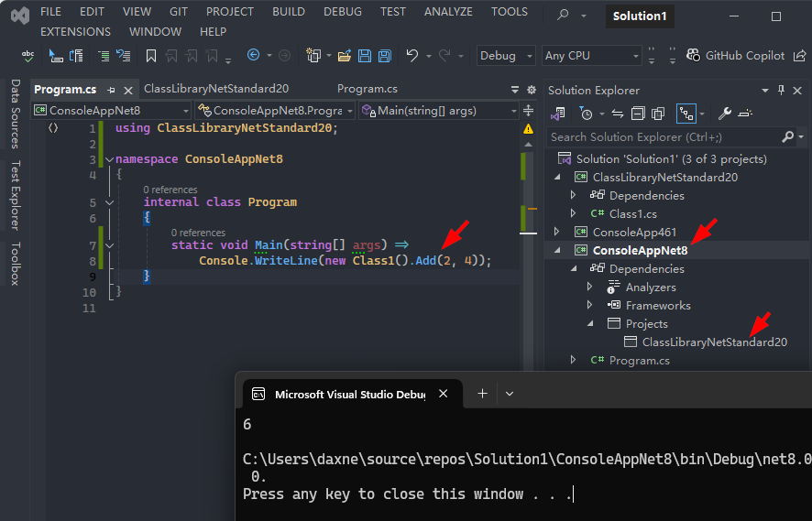Click the Search Solution Explorer field

click(664, 137)
